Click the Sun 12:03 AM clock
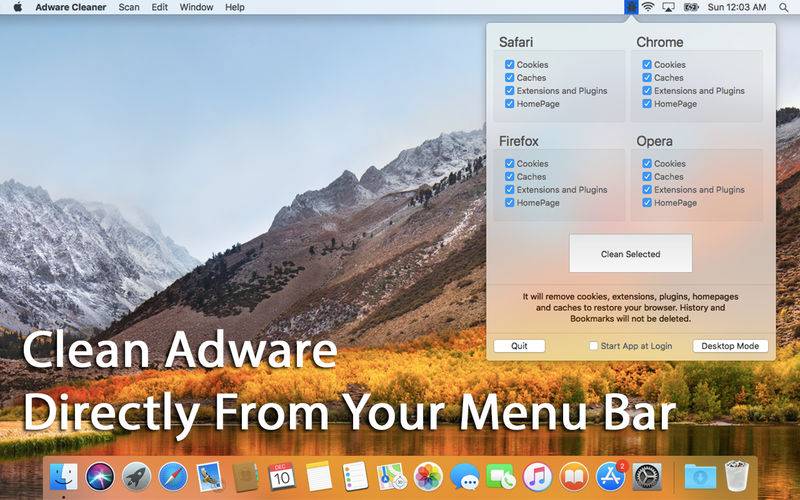This screenshot has height=500, width=800. click(x=737, y=7)
